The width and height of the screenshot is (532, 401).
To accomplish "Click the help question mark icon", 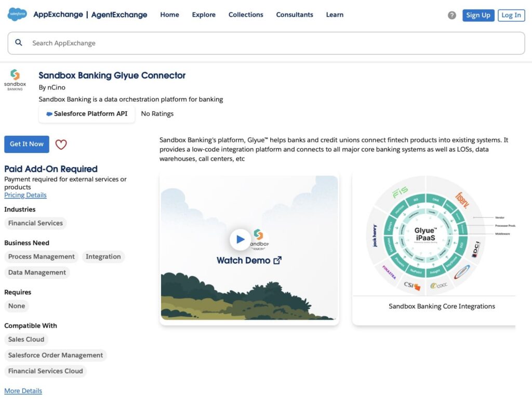I will point(451,15).
